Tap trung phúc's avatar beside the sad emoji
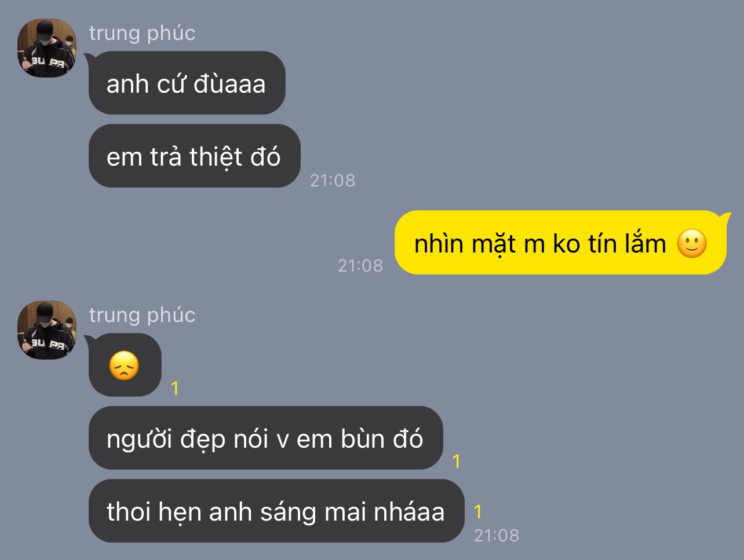The image size is (744, 560). 47,330
